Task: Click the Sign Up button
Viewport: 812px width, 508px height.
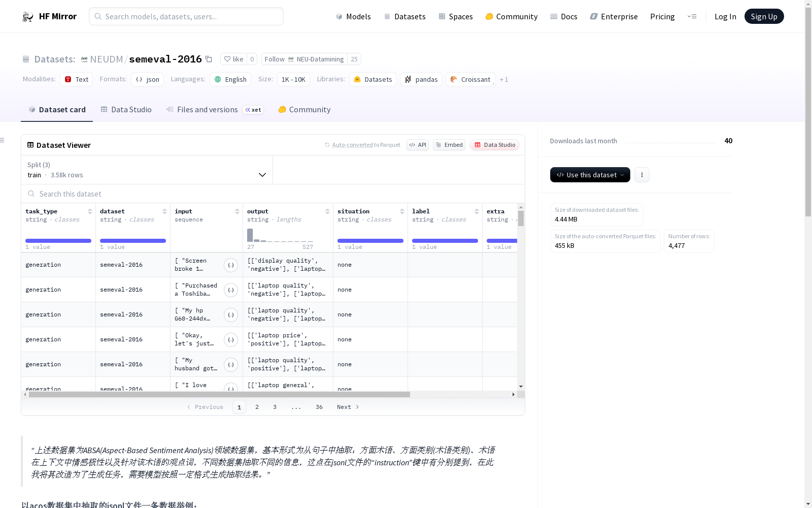Action: click(764, 16)
